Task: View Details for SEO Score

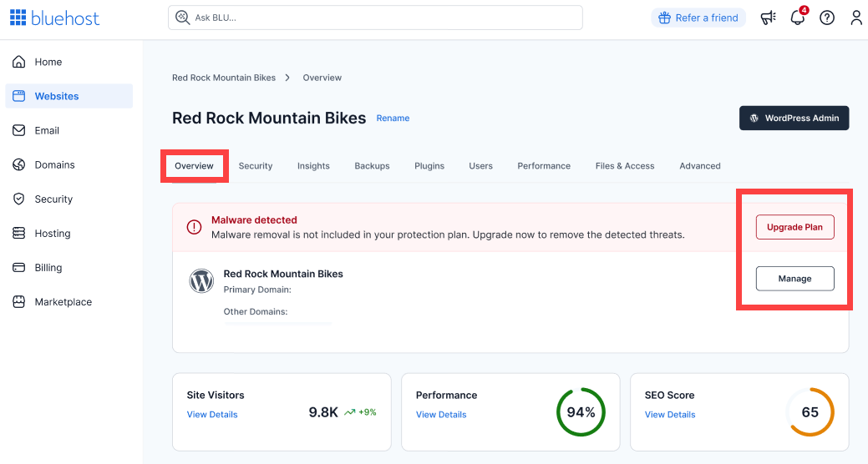Action: 670,414
